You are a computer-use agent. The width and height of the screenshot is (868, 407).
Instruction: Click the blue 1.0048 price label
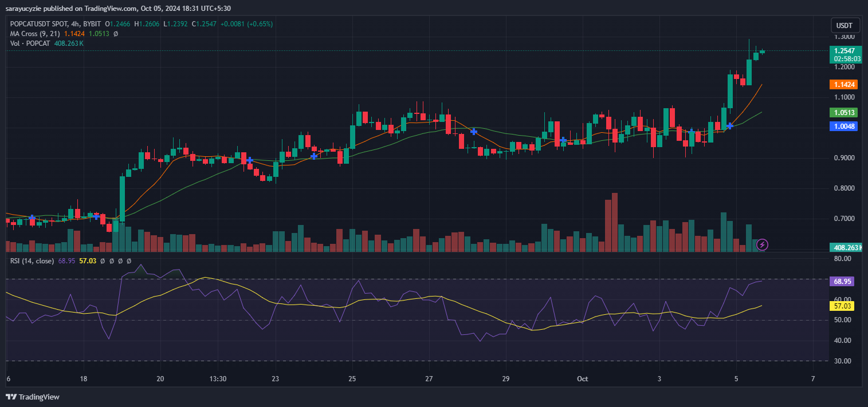click(844, 127)
